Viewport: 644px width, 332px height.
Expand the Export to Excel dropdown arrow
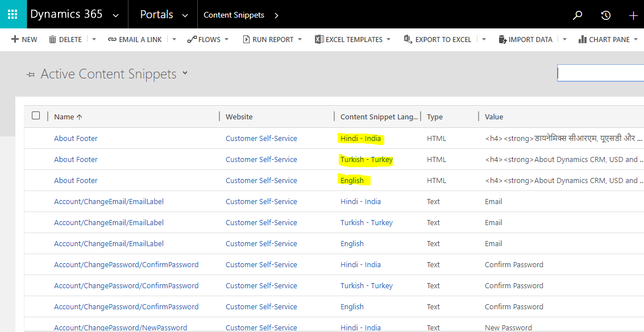pyautogui.click(x=484, y=39)
